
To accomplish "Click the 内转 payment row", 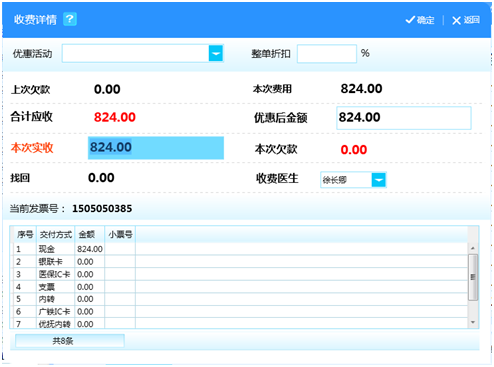I will [x=240, y=299].
